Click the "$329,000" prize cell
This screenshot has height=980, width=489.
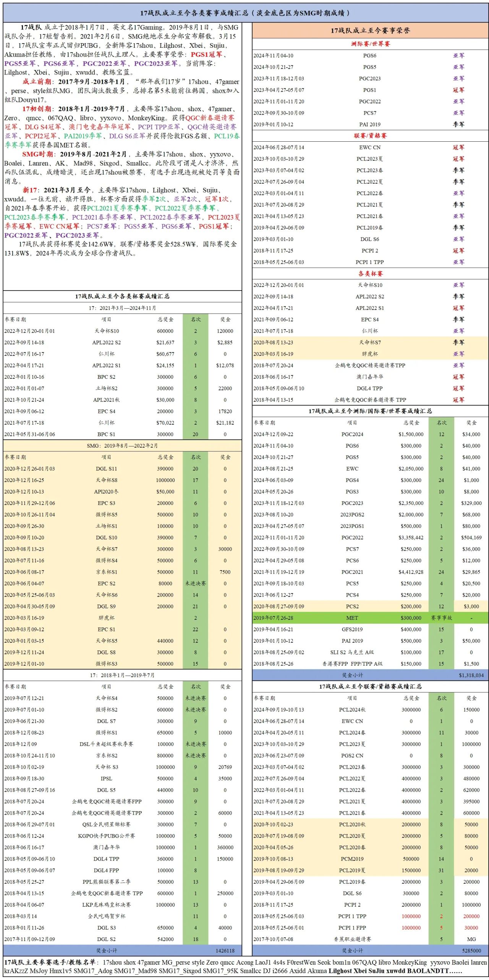471,503
